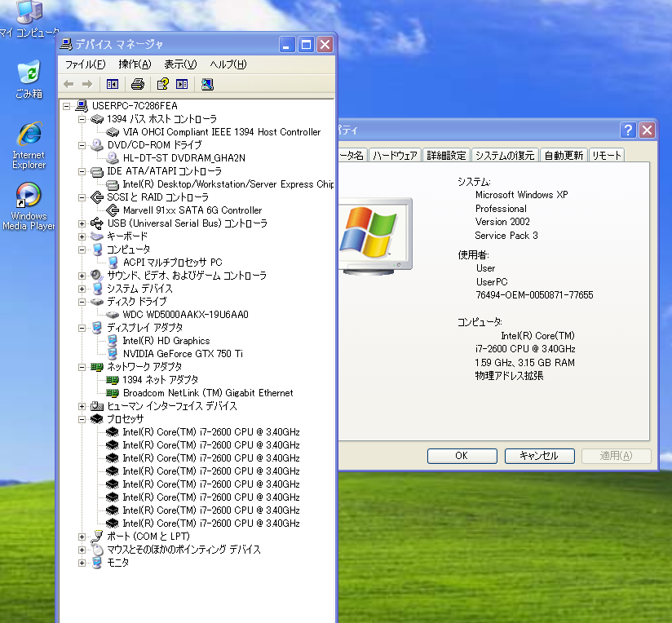Image resolution: width=672 pixels, height=623 pixels.
Task: Select the ACPI マルチプロセッサ PC entry
Action: 172,263
